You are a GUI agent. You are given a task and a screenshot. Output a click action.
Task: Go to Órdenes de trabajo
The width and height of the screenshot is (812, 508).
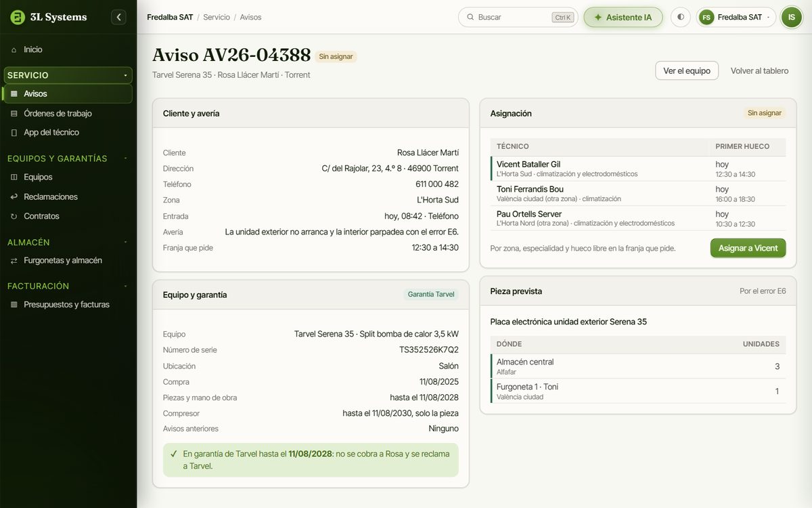[68, 114]
